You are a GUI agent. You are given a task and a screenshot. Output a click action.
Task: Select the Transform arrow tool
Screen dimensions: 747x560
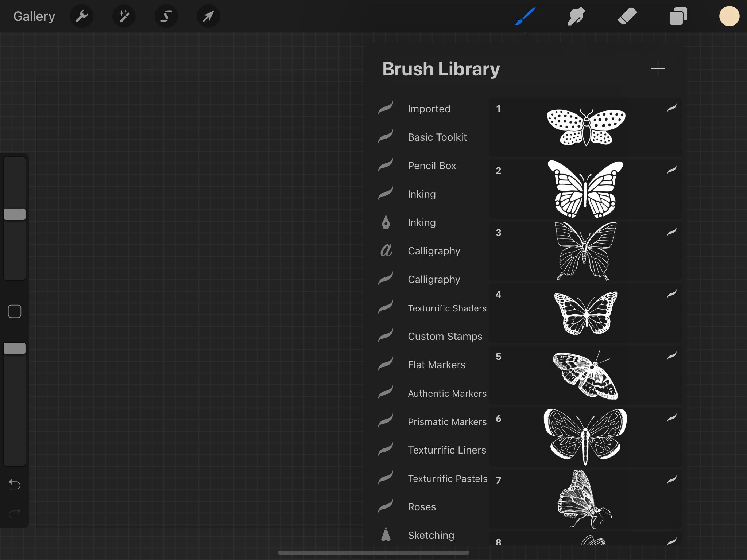(x=208, y=16)
